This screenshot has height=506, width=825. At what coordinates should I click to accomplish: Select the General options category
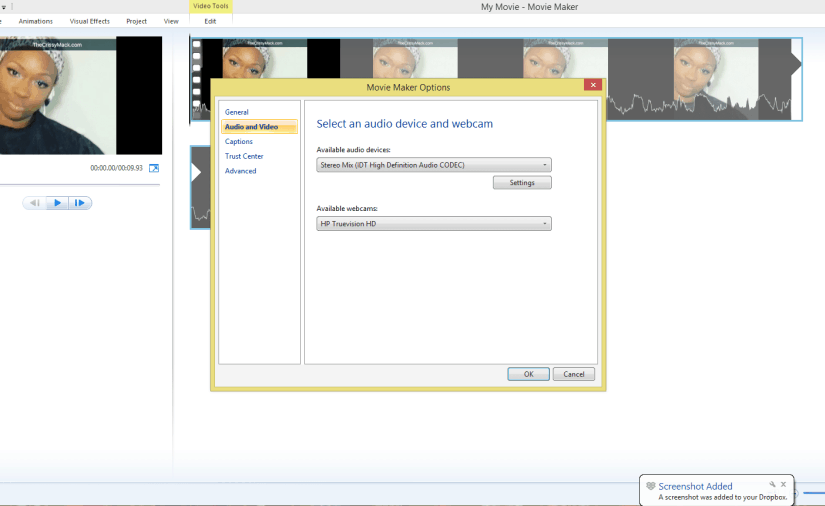(236, 112)
